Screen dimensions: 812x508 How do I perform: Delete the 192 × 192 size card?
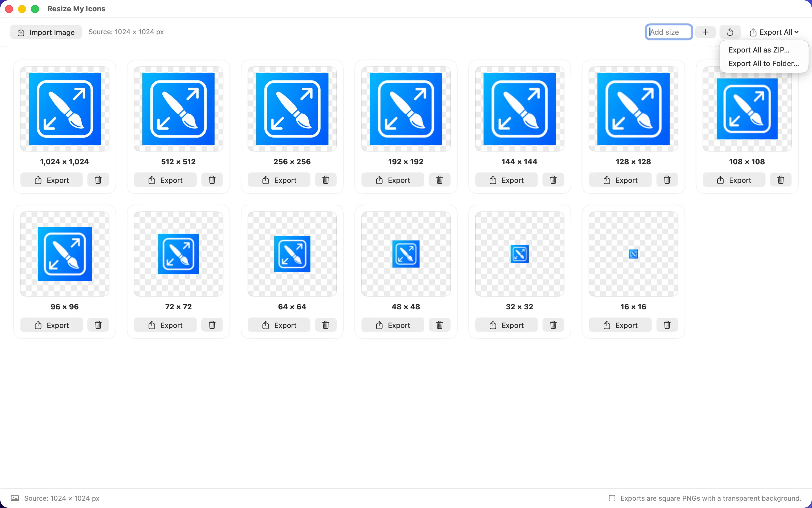(440, 180)
